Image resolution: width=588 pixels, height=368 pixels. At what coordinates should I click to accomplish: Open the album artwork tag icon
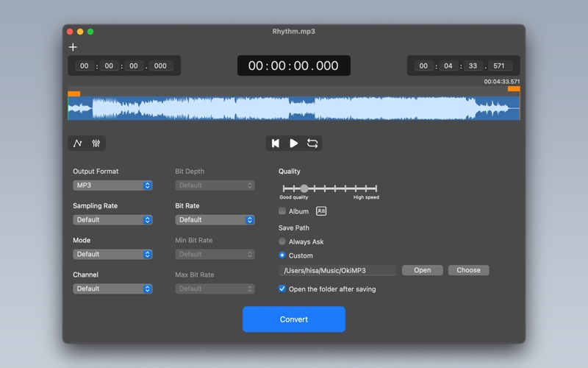click(321, 211)
